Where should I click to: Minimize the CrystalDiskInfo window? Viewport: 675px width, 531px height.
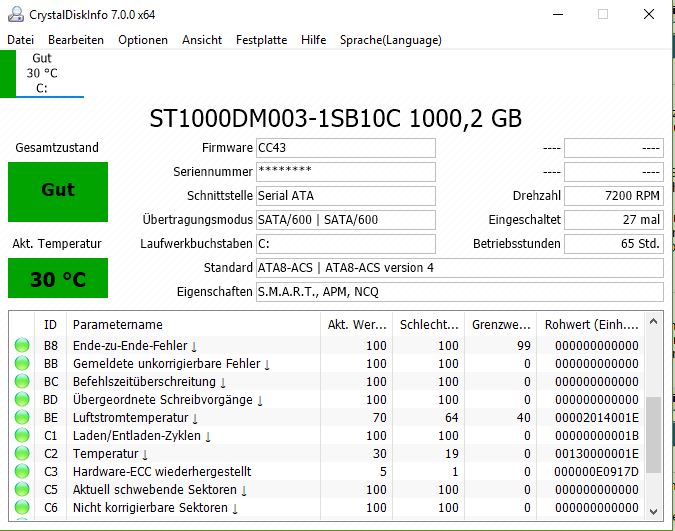pyautogui.click(x=558, y=15)
